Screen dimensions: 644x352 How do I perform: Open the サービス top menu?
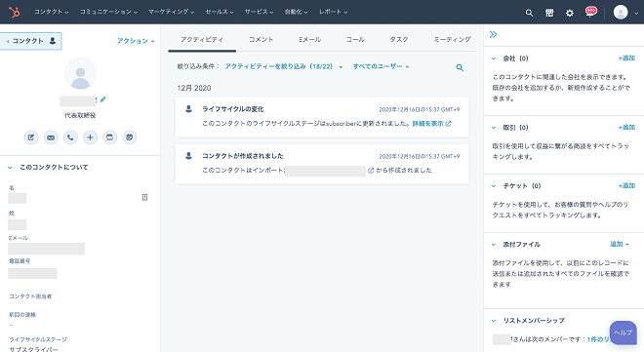pyautogui.click(x=259, y=12)
